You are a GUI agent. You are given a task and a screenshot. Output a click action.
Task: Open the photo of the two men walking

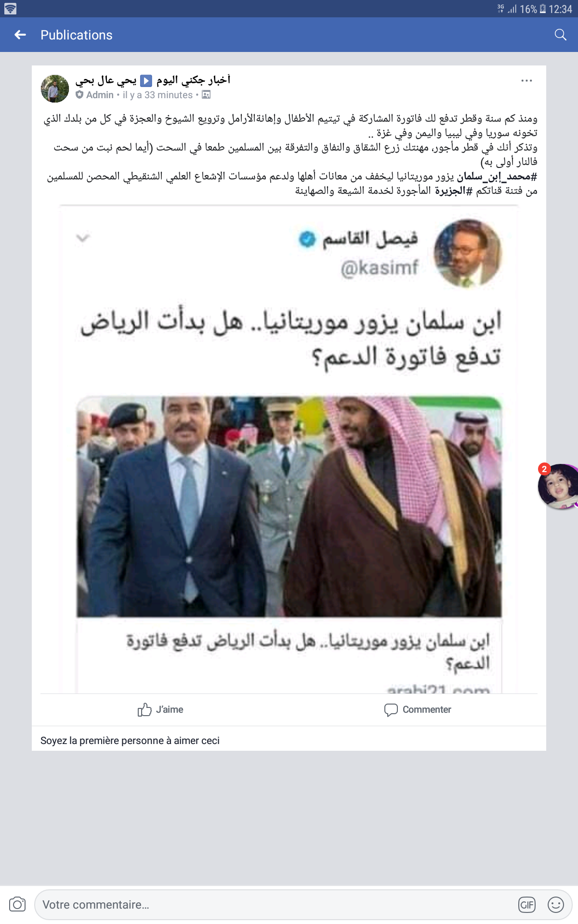pyautogui.click(x=289, y=507)
